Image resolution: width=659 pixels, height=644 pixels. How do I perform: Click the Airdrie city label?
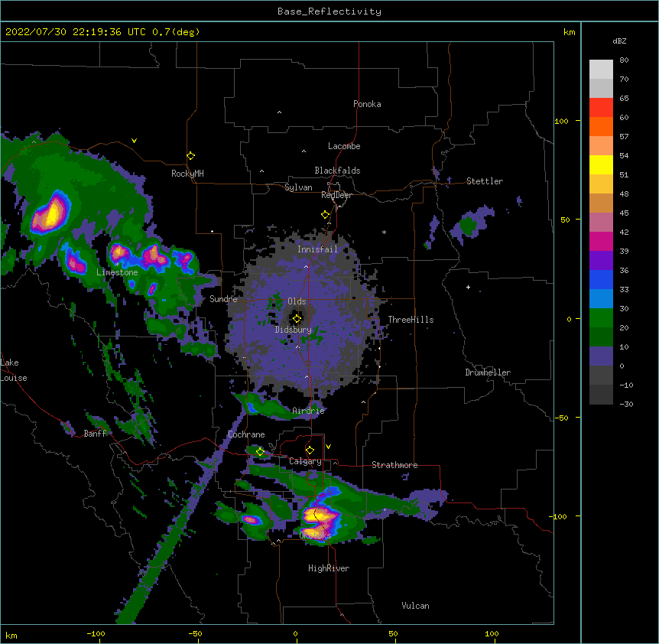pyautogui.click(x=309, y=411)
